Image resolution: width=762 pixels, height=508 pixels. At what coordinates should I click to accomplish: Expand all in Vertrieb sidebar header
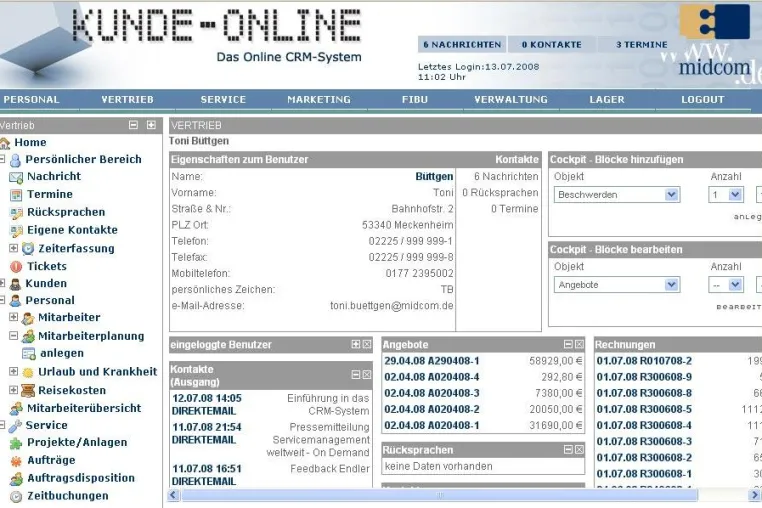click(x=151, y=125)
